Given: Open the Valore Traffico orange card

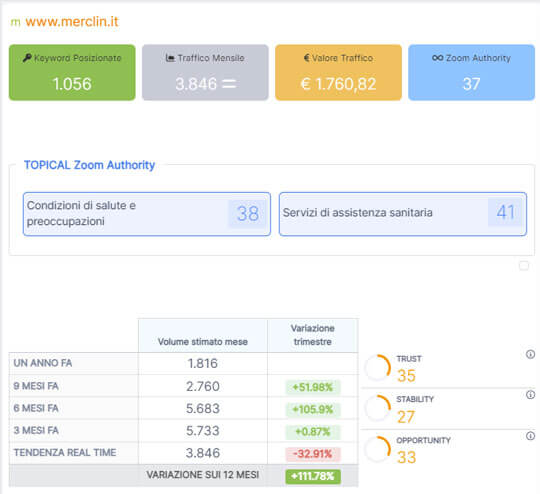Looking at the screenshot, I should pyautogui.click(x=338, y=72).
